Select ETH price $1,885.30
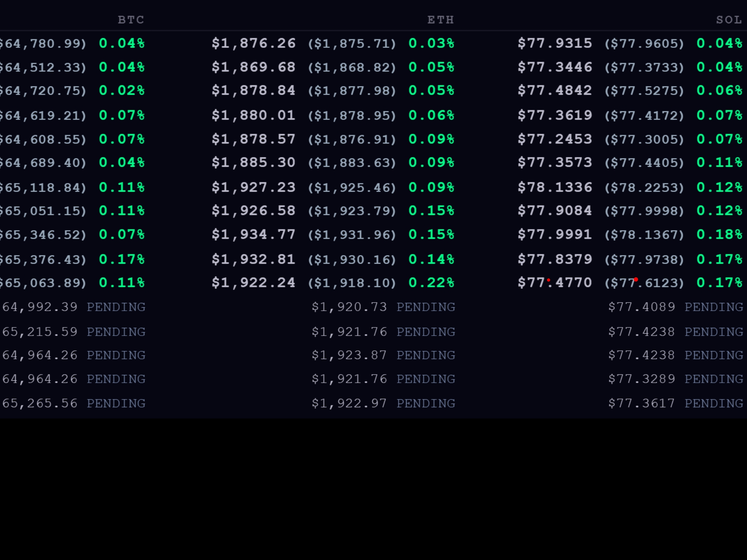This screenshot has width=747, height=560. click(254, 162)
